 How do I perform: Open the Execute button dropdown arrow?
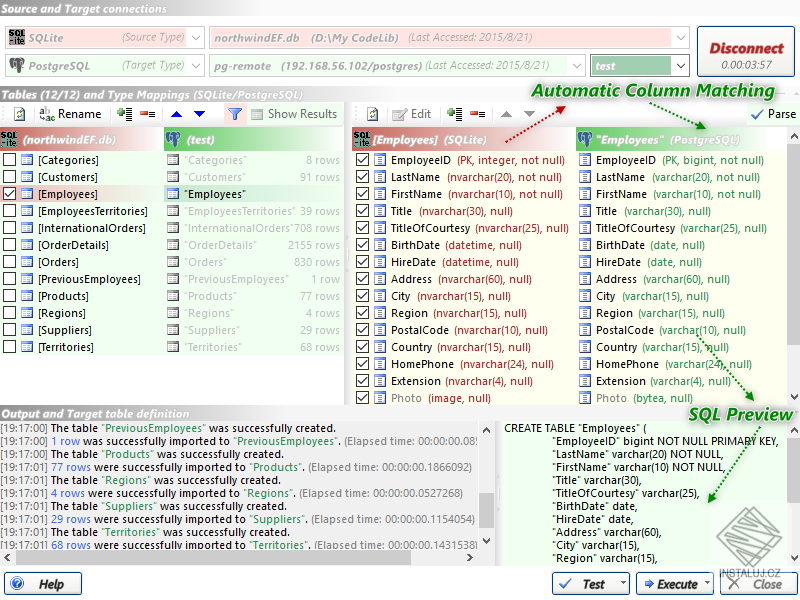(x=707, y=583)
